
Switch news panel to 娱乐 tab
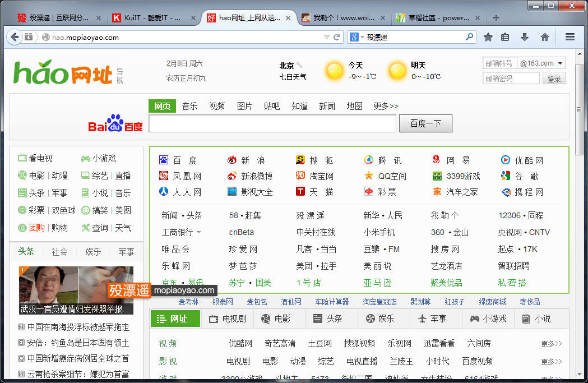coord(93,252)
